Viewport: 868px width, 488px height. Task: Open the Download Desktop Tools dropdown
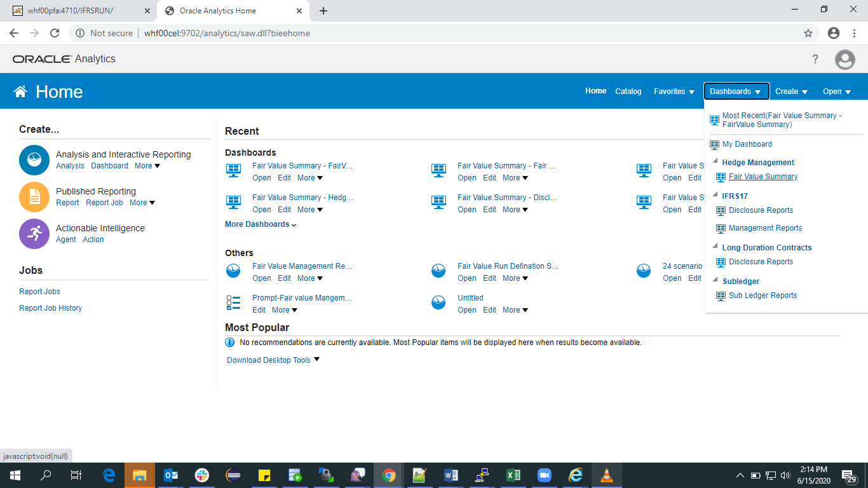273,360
